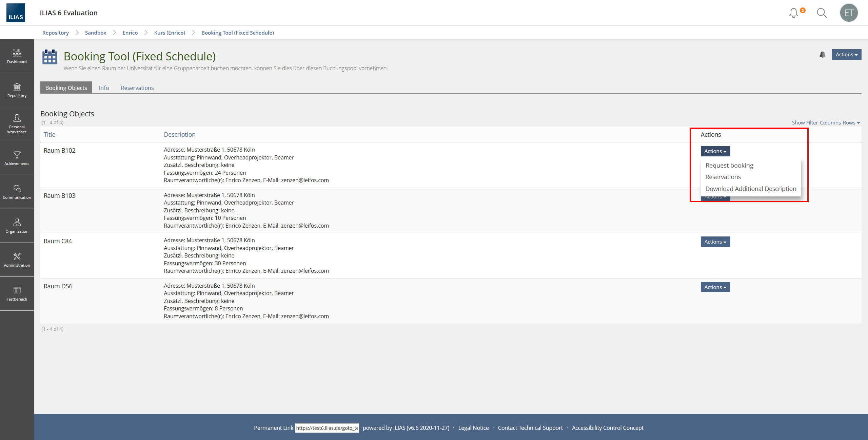Expand the Rows dropdown
Screen dimensions: 868x440
pyautogui.click(x=851, y=123)
